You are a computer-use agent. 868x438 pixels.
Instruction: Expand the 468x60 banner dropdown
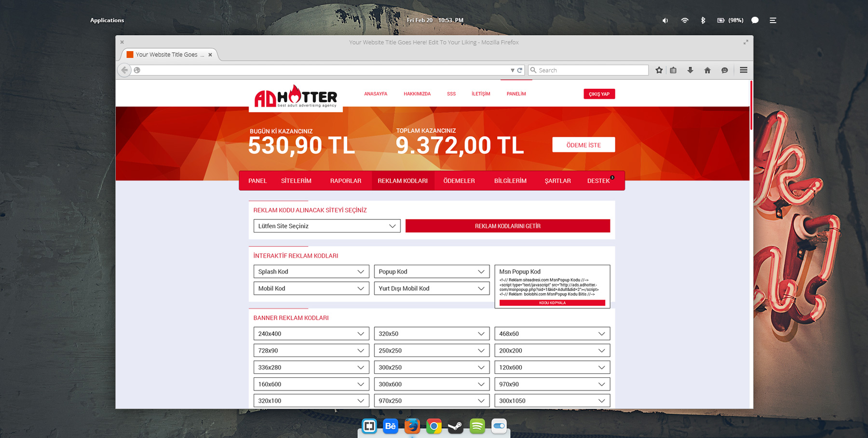point(552,334)
